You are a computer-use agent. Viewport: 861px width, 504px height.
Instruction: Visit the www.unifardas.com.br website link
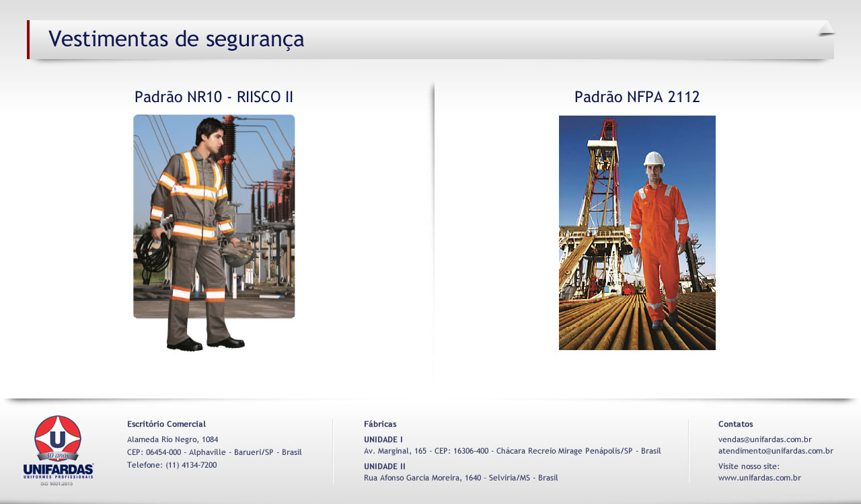tap(759, 478)
